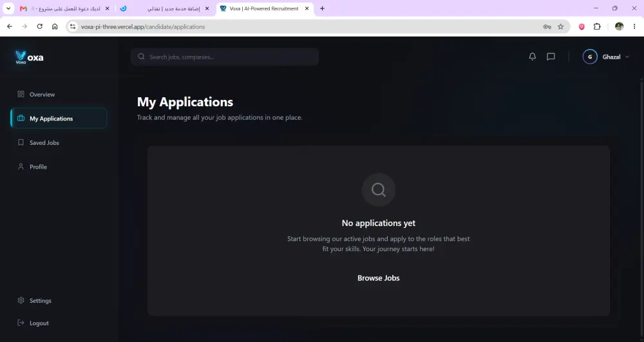The image size is (644, 342).
Task: Click the G user avatar circle
Action: coord(590,57)
